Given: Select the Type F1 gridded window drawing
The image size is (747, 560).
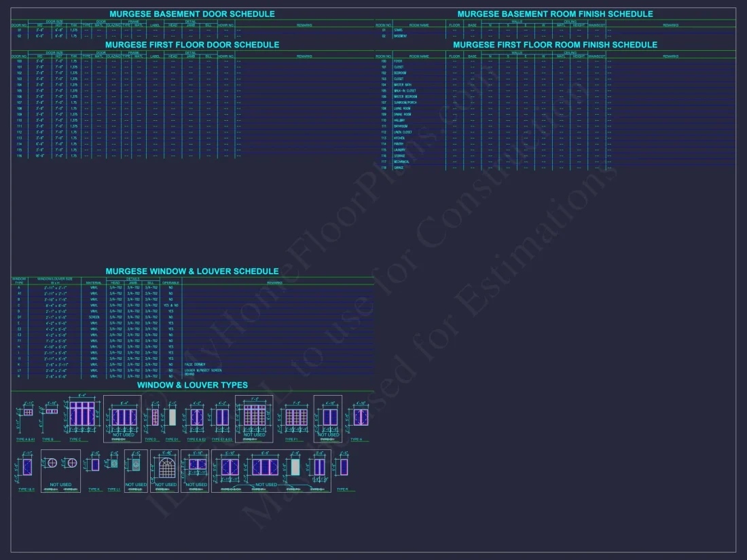Looking at the screenshot, I should [x=296, y=417].
